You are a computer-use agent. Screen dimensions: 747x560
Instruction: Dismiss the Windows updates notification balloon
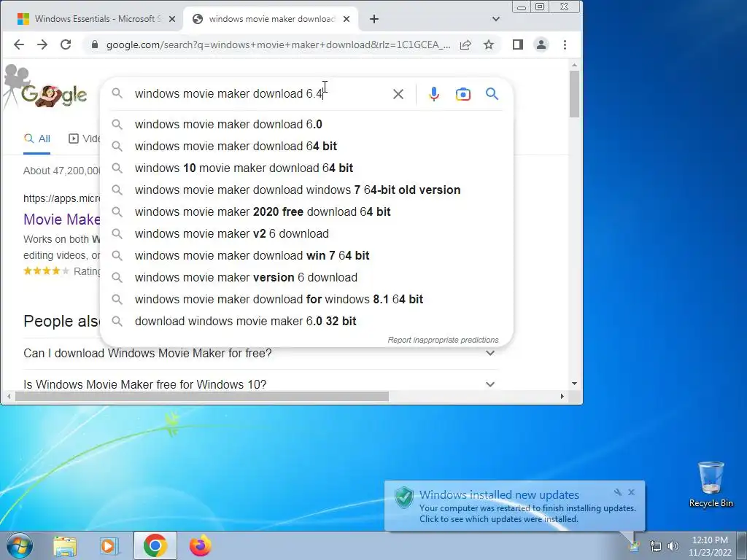pos(631,492)
